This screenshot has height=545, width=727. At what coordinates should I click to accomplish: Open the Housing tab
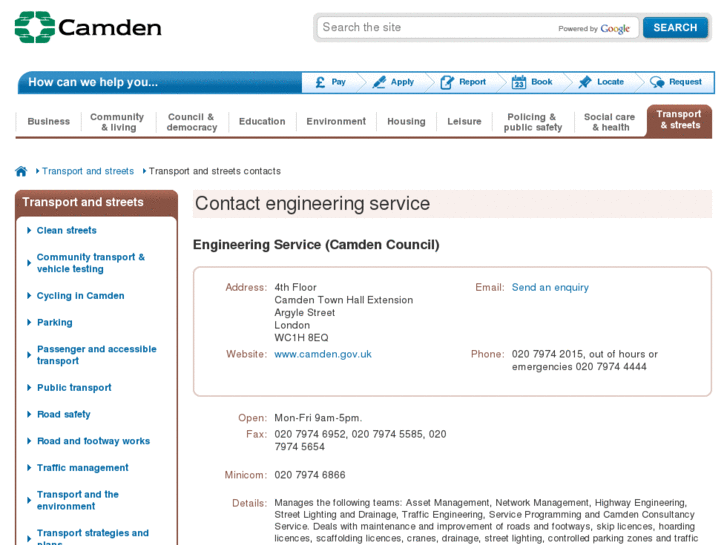click(x=406, y=122)
